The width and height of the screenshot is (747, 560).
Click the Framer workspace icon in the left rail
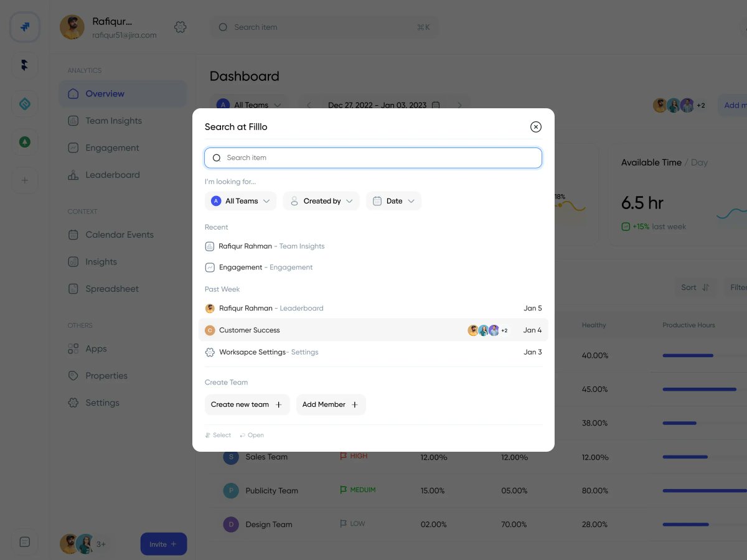pos(25,65)
